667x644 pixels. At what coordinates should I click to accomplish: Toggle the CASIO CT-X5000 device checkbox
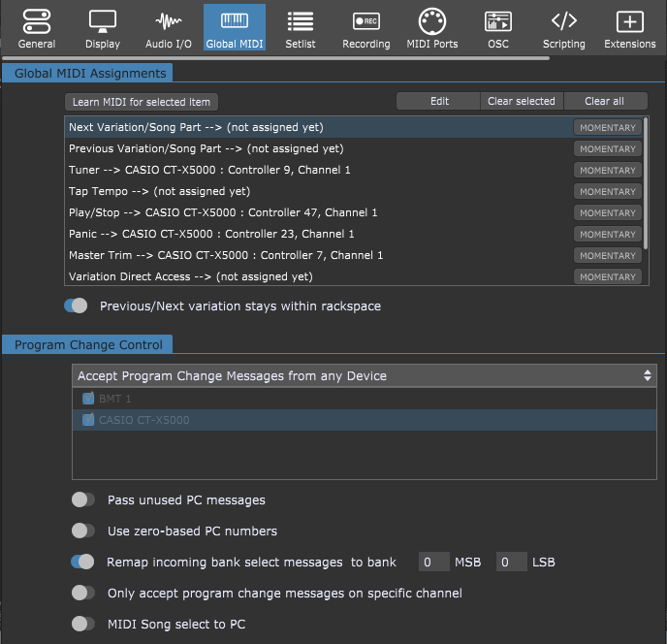[x=88, y=420]
